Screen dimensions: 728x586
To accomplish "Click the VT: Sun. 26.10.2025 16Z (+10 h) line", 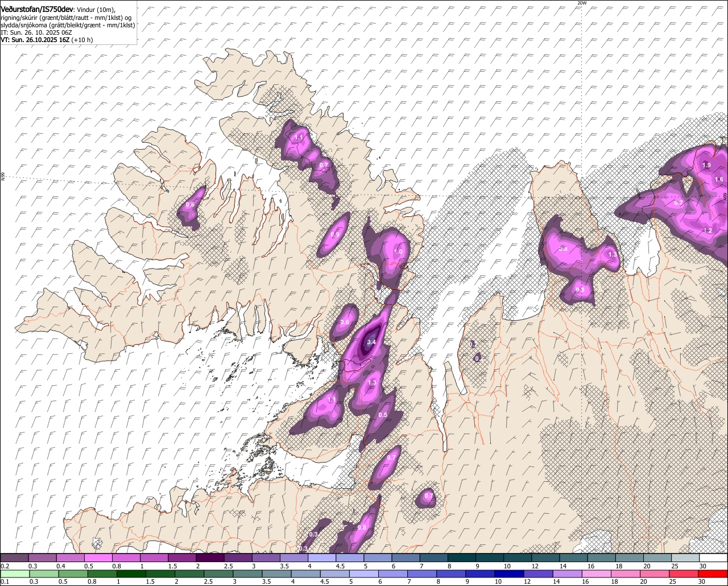I will tap(47, 40).
